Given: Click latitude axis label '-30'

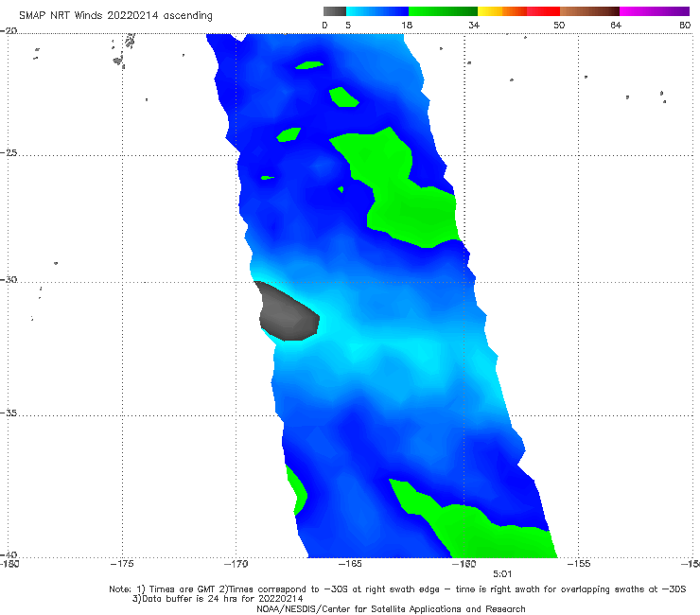Looking at the screenshot, I should pos(9,279).
